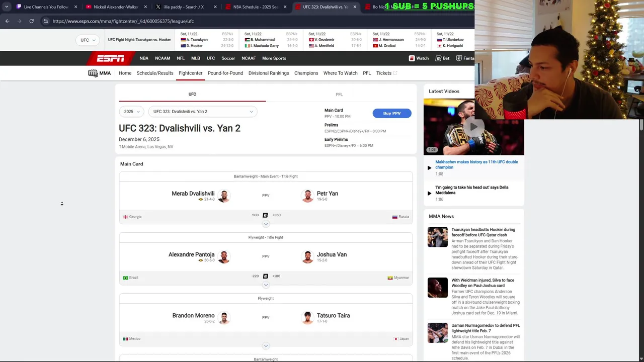Viewport: 644px width, 362px height.
Task: Click Joshua Van's name link
Action: coord(332,254)
